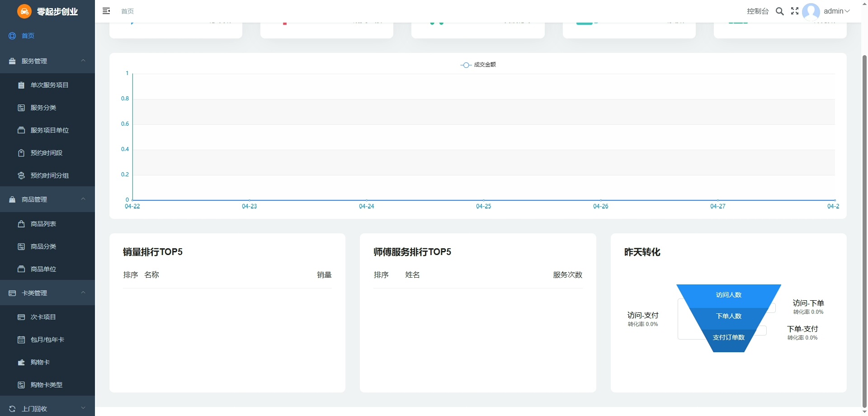Collapse the 商品管理 menu group
The image size is (868, 416).
tap(47, 199)
